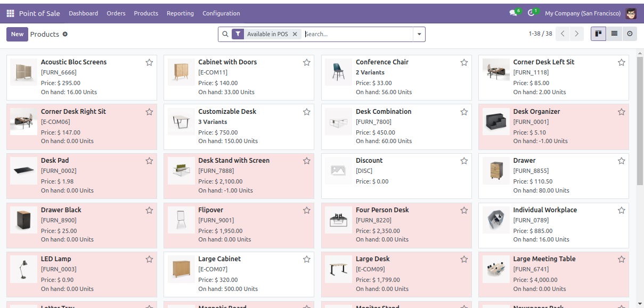Screen dimensions: 644x308
Task: Open the Products gear settings icon
Action: [65, 34]
